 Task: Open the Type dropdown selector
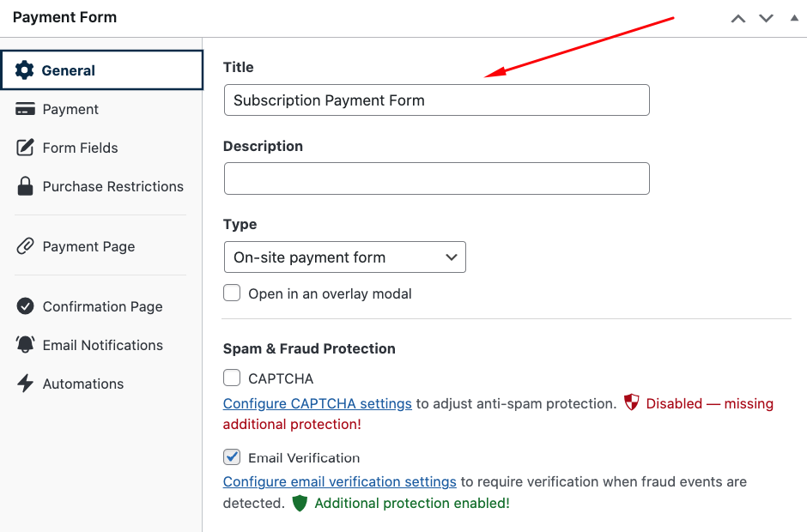click(344, 257)
